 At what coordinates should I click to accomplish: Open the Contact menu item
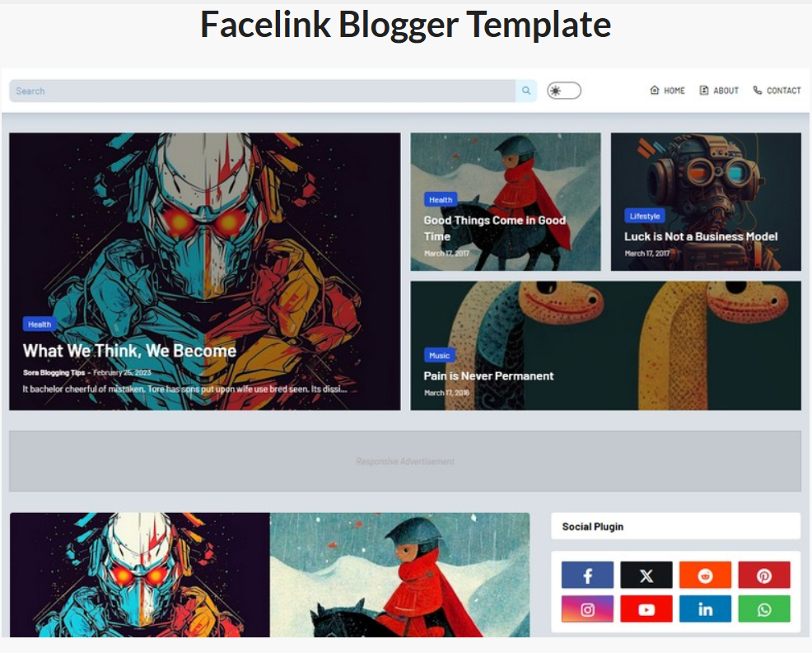click(777, 91)
